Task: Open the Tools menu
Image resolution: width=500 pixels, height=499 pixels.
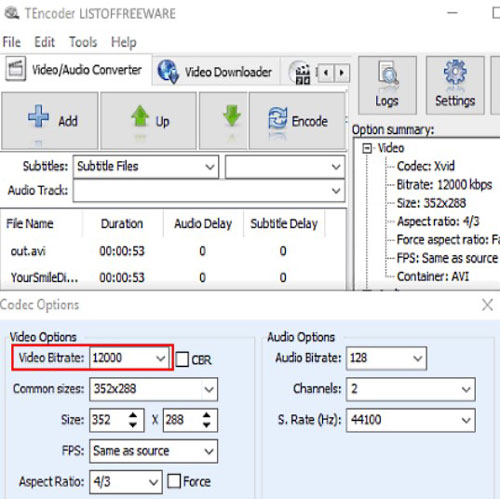Action: [x=83, y=42]
